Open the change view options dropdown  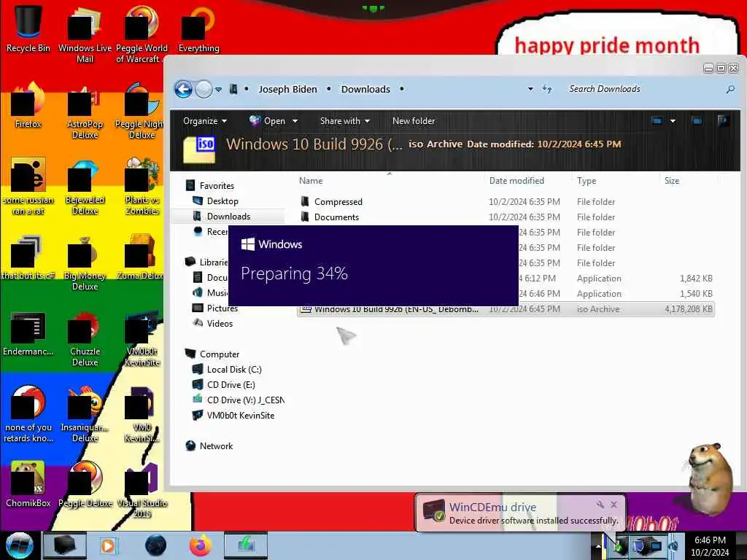tap(673, 121)
